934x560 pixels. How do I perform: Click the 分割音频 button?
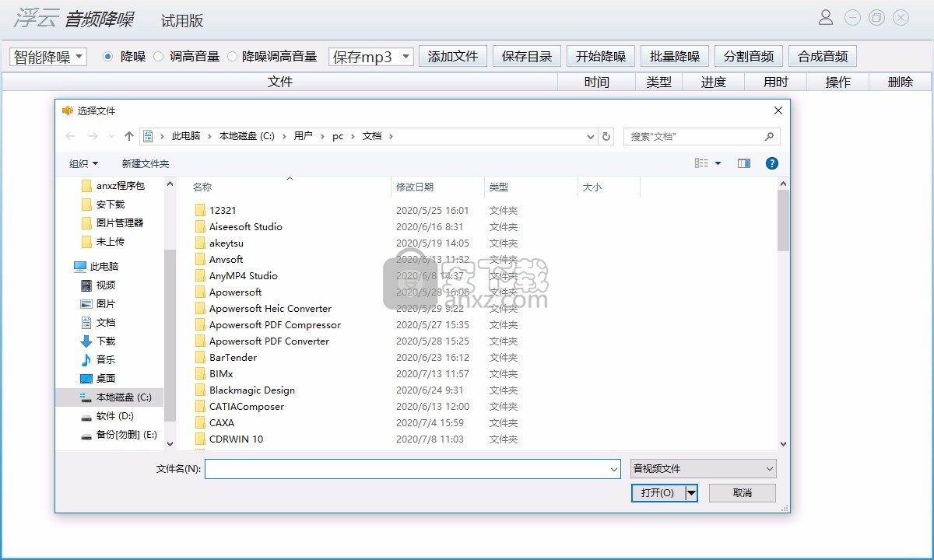pyautogui.click(x=749, y=56)
